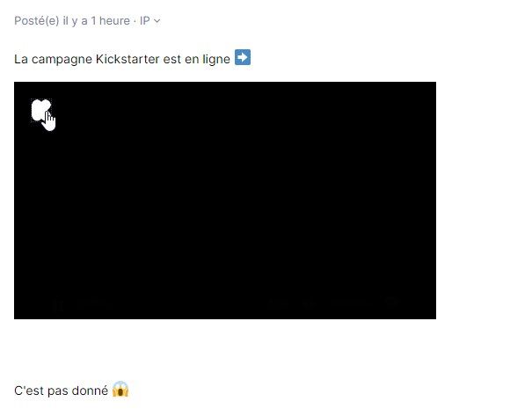Click the word "campagne" in the post text
Screen dimensions: 532x416
click(62, 60)
